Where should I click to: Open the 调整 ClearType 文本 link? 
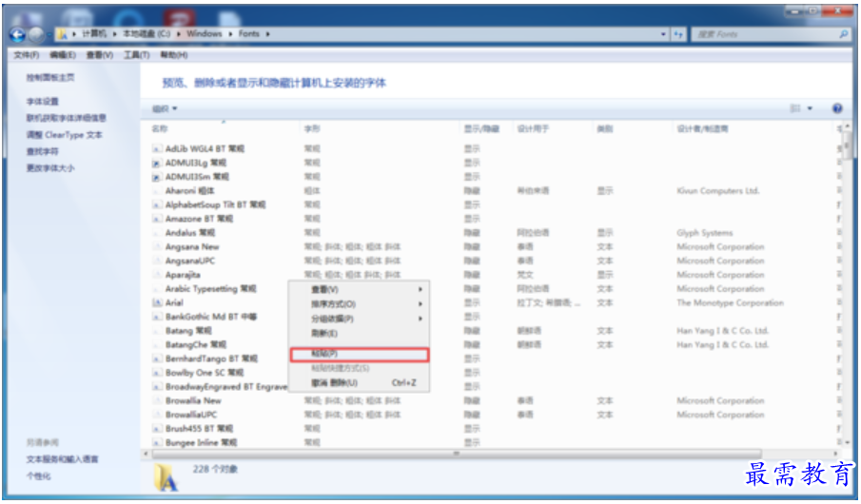pos(65,134)
